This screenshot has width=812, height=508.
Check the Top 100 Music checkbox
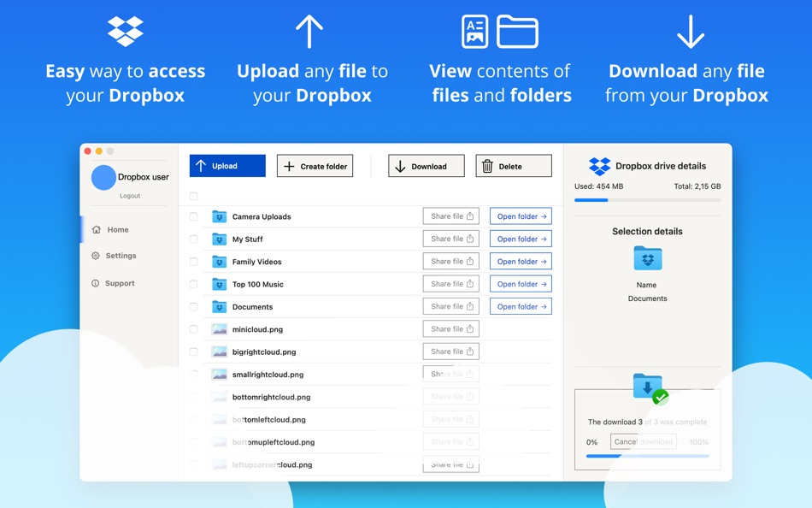[x=194, y=284]
